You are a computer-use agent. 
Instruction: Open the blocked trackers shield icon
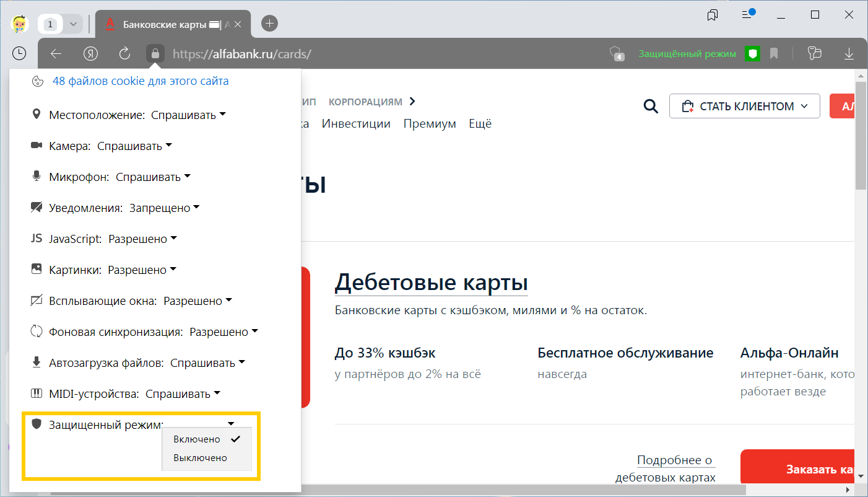(616, 53)
